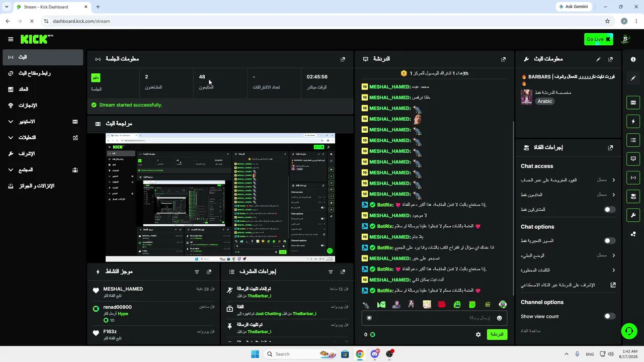Viewport: 644px width, 362px height.
Task: Click renad00900 in the activity feed
Action: pos(117,307)
